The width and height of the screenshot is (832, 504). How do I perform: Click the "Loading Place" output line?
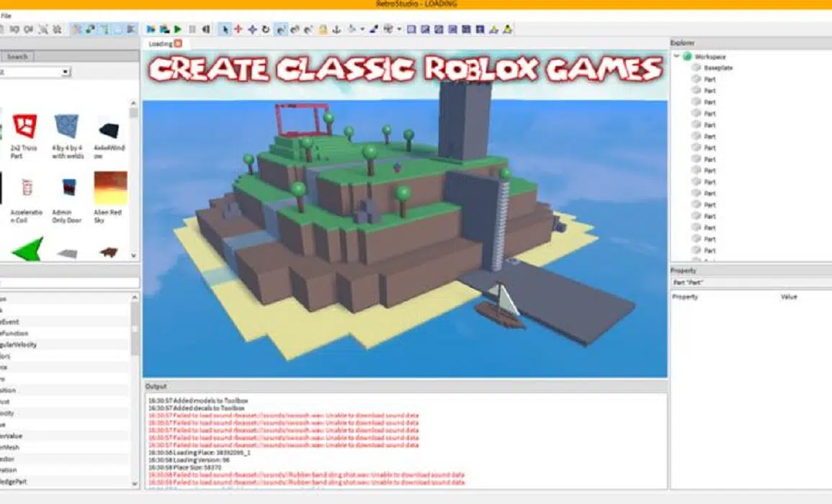click(199, 453)
